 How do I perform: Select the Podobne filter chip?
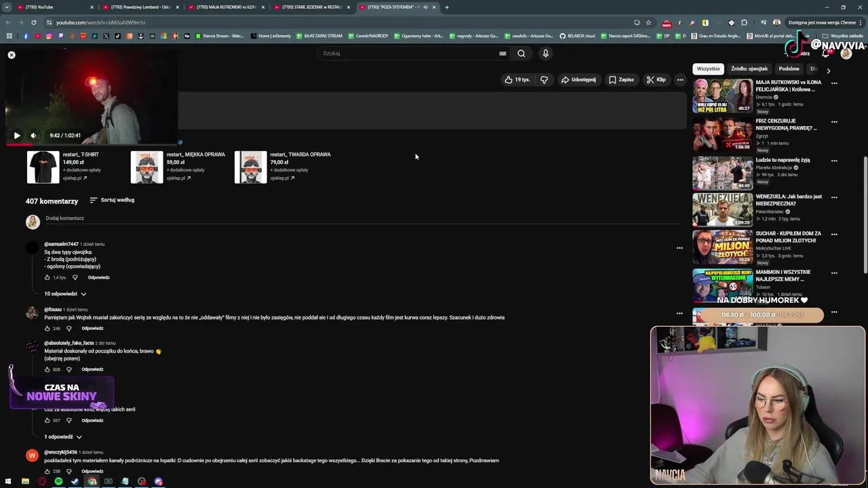tap(789, 68)
